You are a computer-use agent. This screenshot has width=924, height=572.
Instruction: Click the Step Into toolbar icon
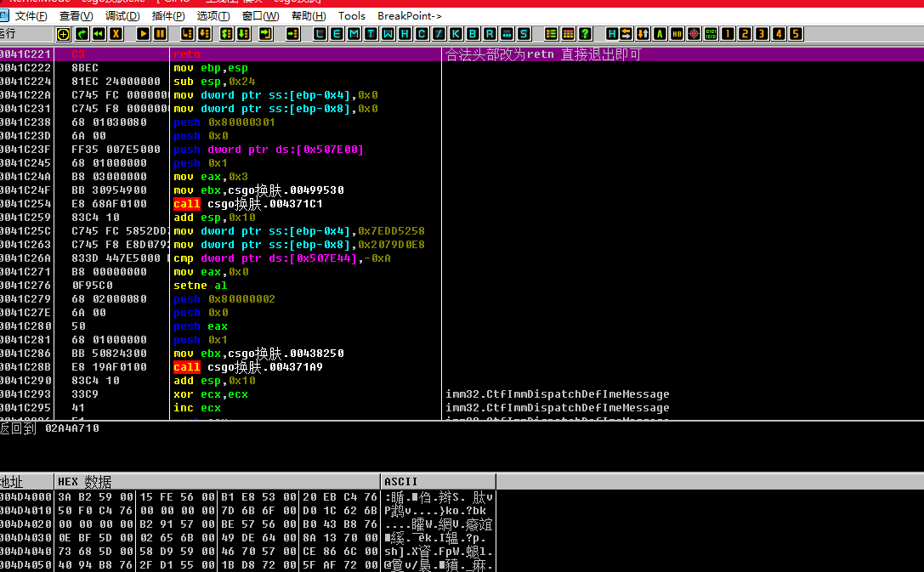187,34
